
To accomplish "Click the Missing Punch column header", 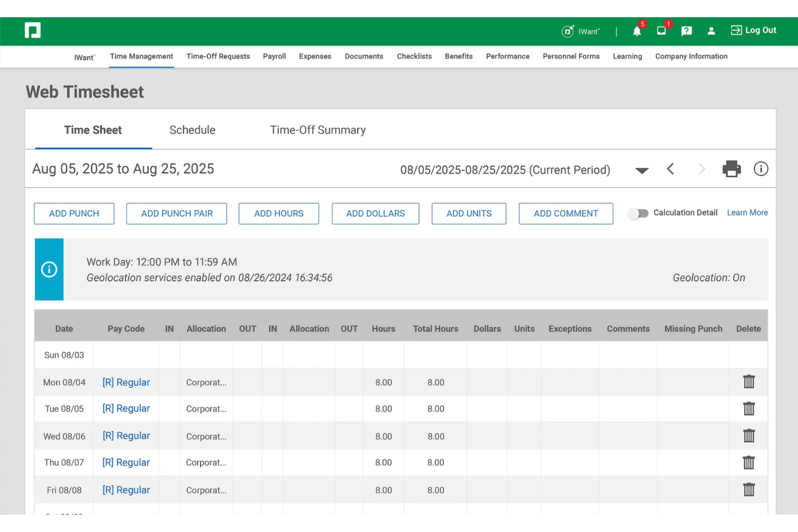I will 693,329.
